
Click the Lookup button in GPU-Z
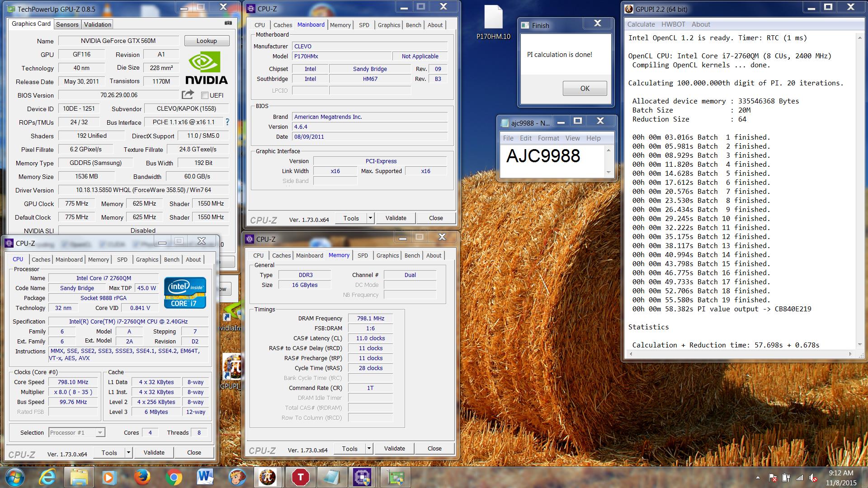tap(207, 41)
